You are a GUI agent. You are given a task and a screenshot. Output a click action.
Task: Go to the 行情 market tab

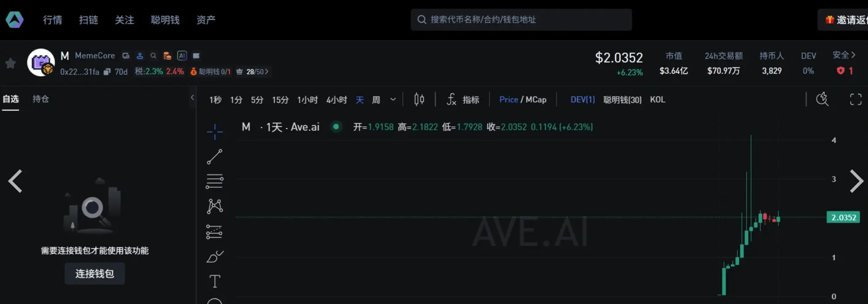coord(53,20)
